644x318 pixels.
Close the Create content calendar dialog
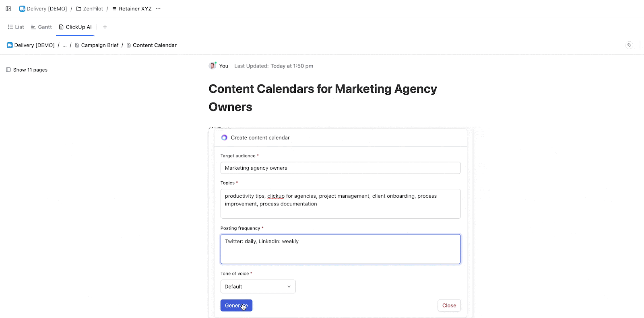coord(449,305)
